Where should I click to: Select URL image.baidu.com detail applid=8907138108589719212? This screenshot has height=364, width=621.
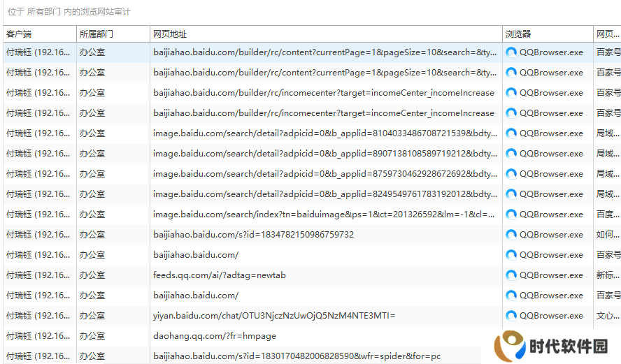pos(325,154)
